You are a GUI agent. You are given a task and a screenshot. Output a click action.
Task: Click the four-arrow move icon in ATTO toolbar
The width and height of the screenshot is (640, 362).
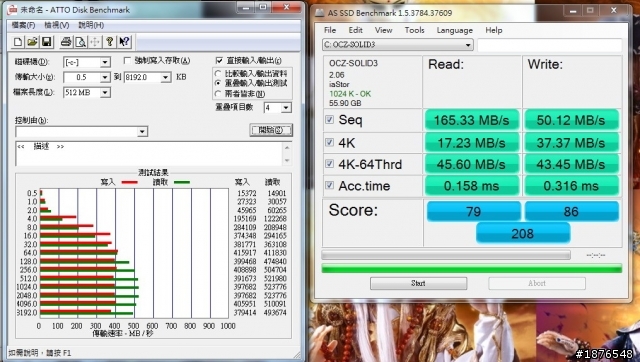click(x=95, y=42)
